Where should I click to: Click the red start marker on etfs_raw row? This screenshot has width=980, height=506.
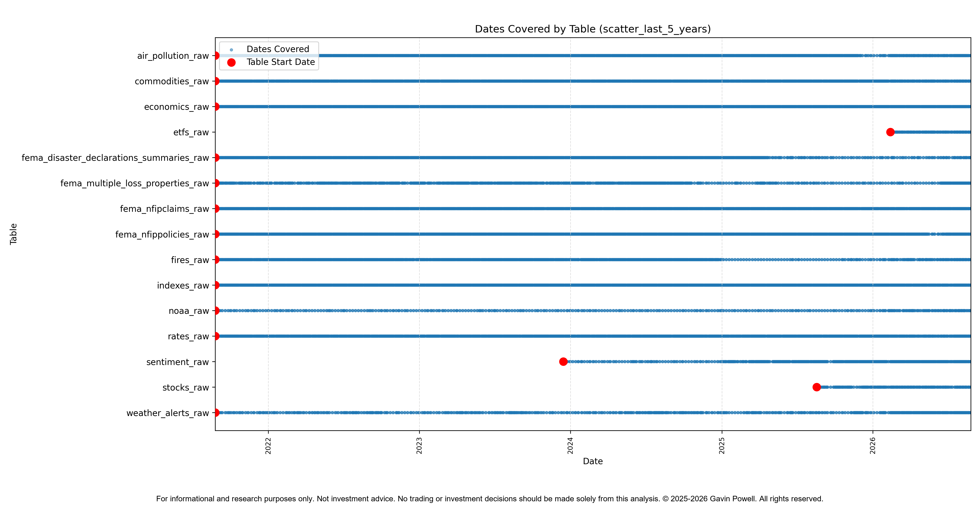(x=890, y=132)
